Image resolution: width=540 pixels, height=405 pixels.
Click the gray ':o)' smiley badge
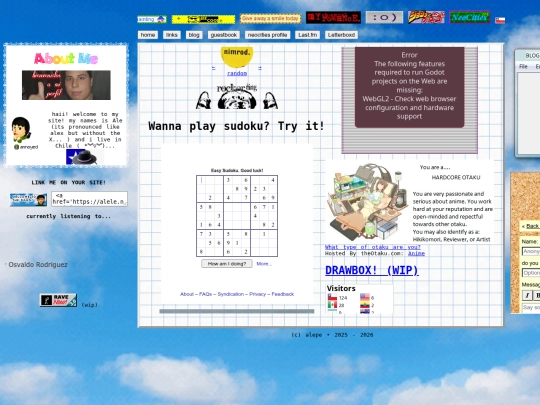384,17
